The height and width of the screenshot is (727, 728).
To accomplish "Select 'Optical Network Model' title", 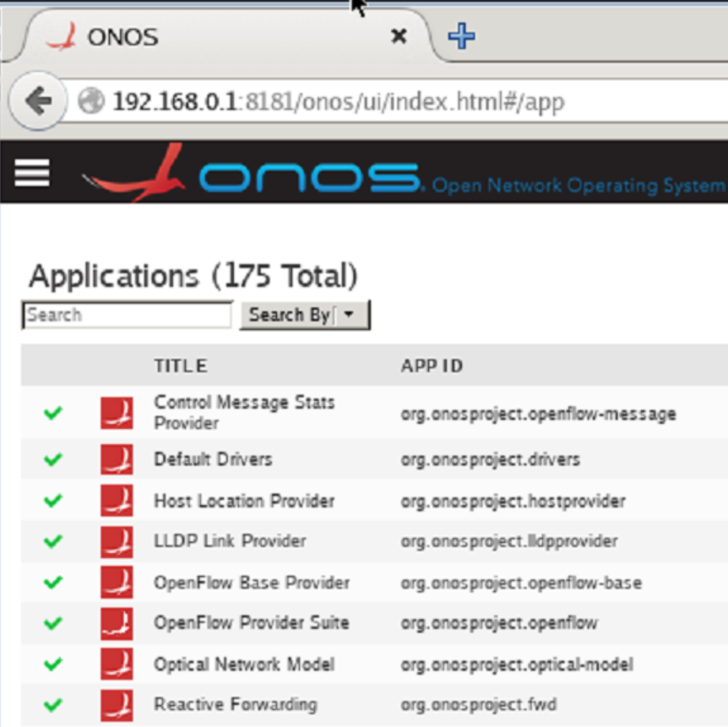I will pos(244,665).
